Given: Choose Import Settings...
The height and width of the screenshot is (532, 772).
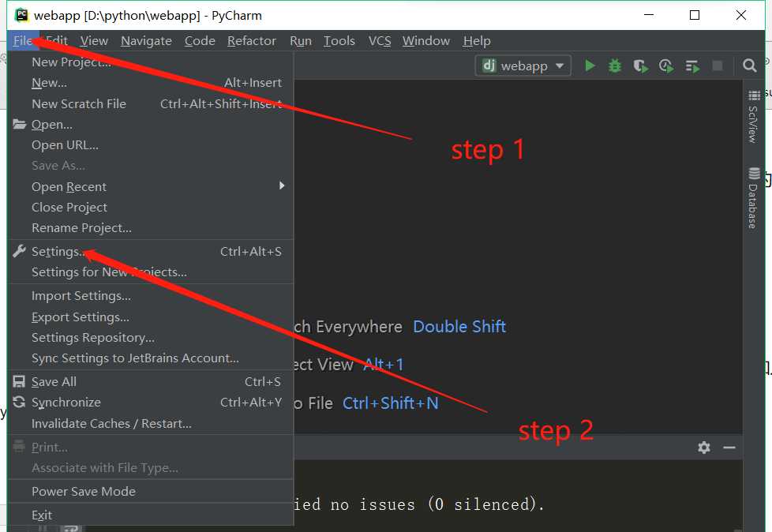Looking at the screenshot, I should click(x=151, y=296).
